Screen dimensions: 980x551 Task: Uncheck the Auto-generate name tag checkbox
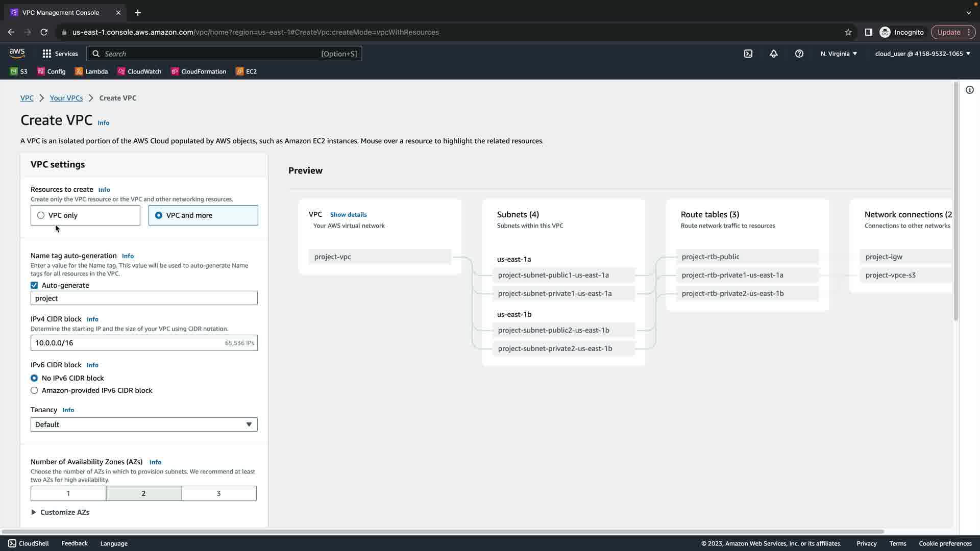tap(34, 285)
